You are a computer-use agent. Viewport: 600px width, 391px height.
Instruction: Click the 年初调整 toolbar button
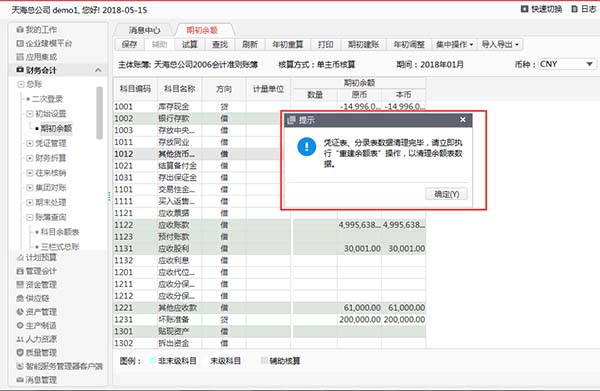[x=409, y=44]
